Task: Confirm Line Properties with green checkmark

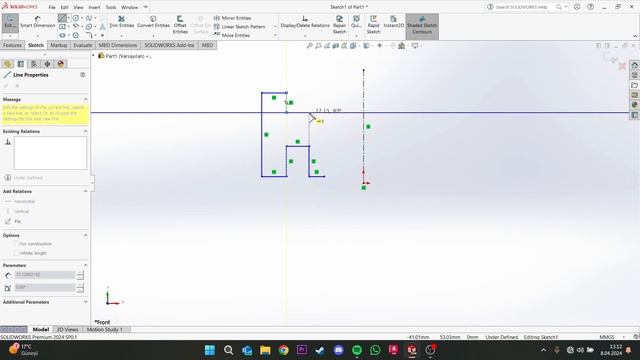Action: (6, 86)
